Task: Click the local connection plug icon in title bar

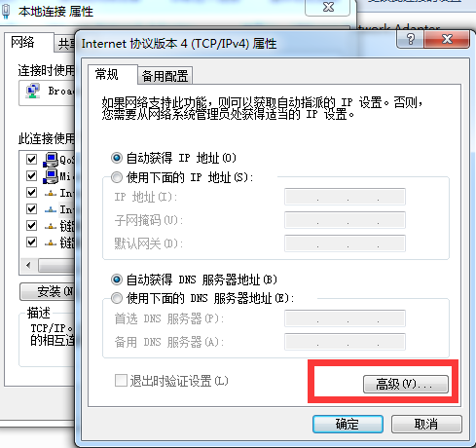Action: pyautogui.click(x=6, y=11)
